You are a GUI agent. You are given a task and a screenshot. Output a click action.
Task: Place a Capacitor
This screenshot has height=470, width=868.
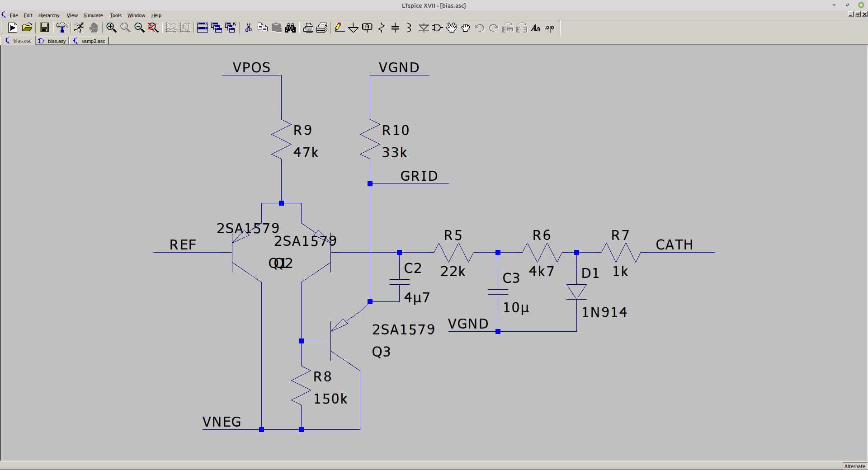(395, 28)
